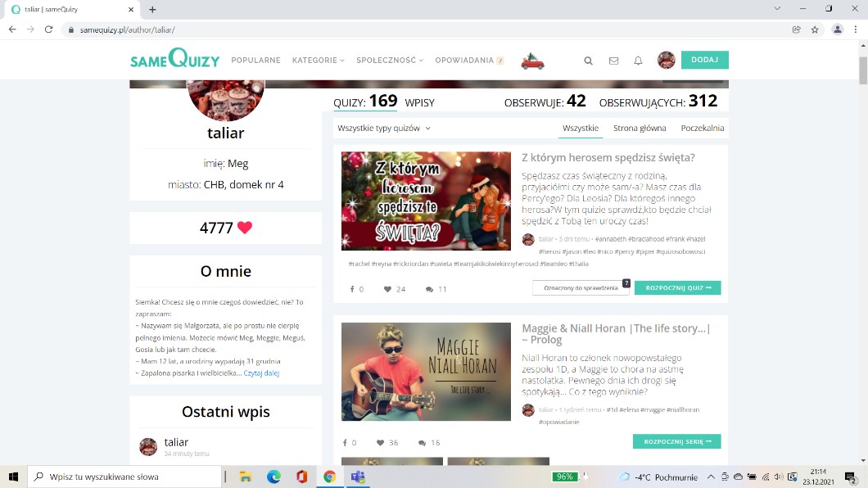Click the Windows taskbar search field

(x=125, y=477)
